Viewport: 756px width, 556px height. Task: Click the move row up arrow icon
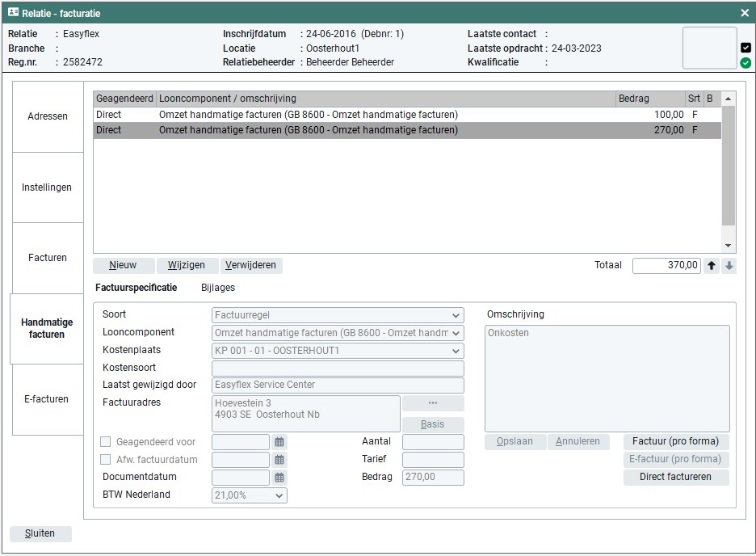point(712,266)
